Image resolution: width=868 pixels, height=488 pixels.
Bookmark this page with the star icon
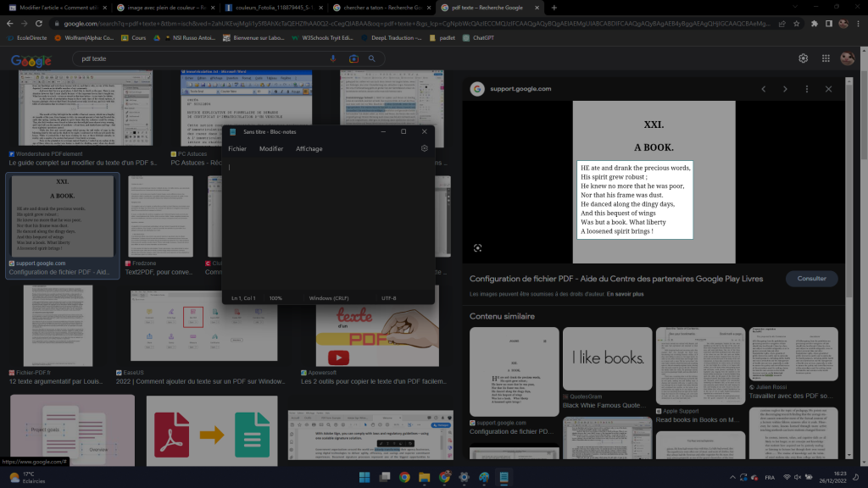pos(797,24)
